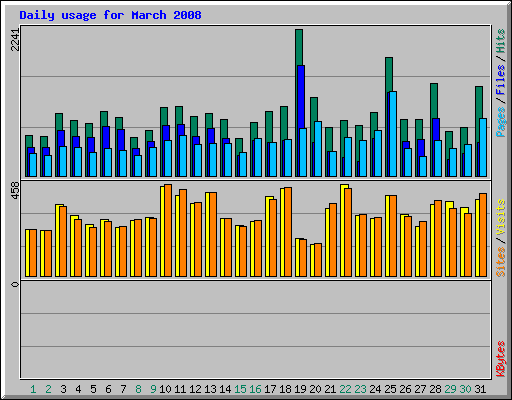Screen dimensions: 512x400
Task: Click the yellow visits bar for day 19
Action: point(297,257)
